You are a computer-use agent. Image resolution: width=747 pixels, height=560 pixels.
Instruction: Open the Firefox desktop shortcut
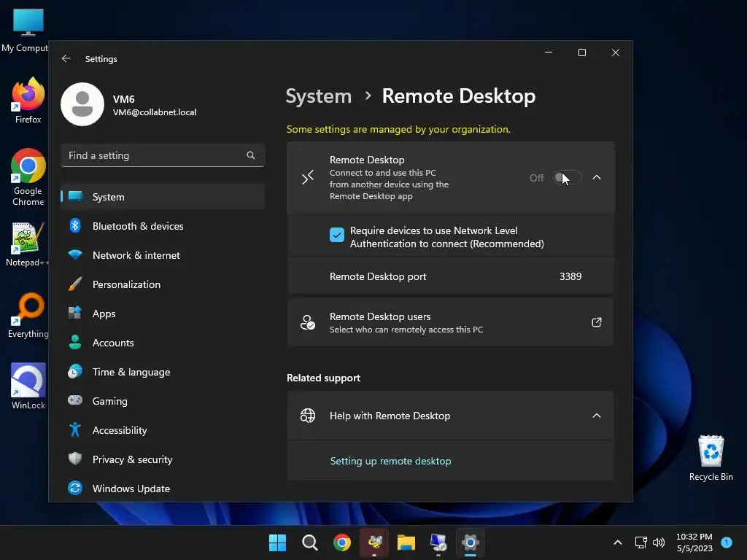coord(28,101)
